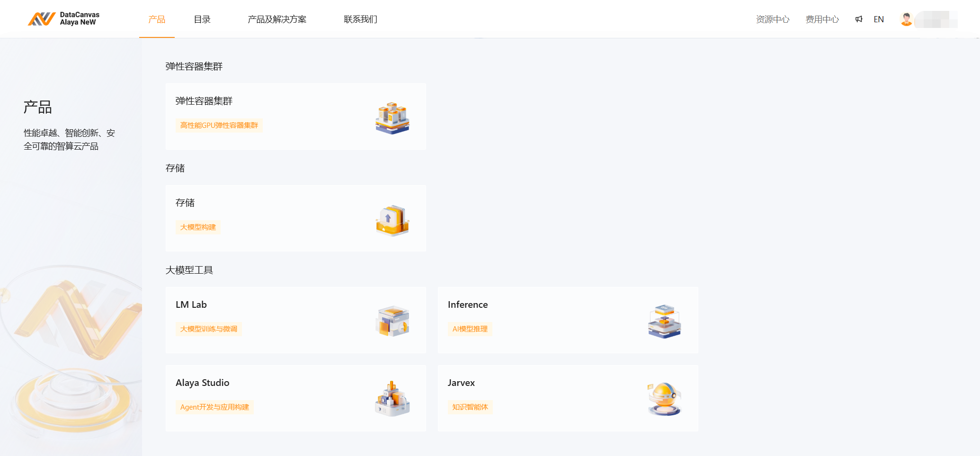
Task: Click the 高性能GPU弹性容器集群 tag
Action: click(219, 125)
